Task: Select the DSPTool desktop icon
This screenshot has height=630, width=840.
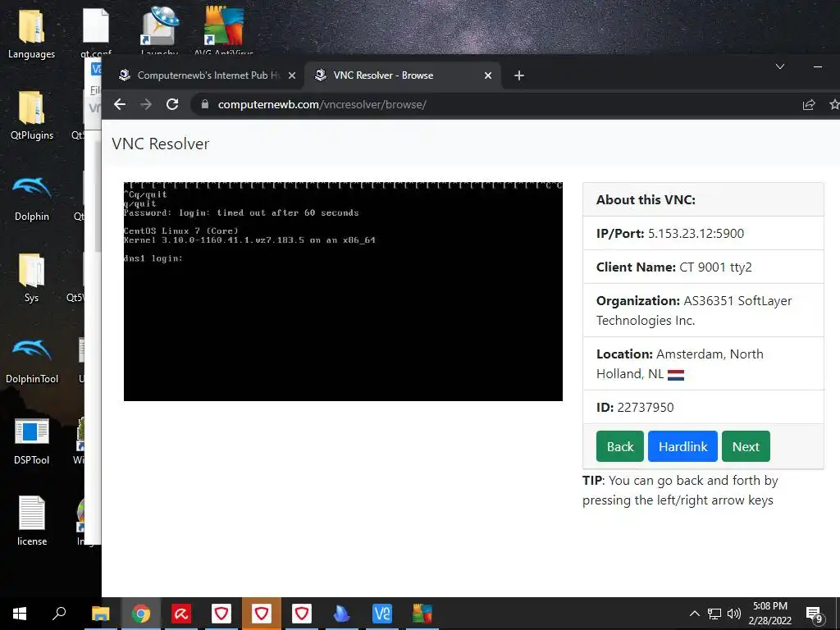Action: [32, 441]
